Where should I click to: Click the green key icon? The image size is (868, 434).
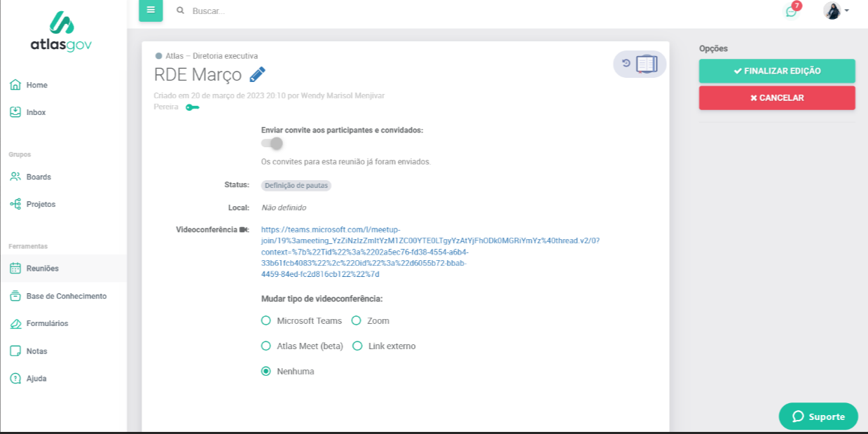point(192,107)
